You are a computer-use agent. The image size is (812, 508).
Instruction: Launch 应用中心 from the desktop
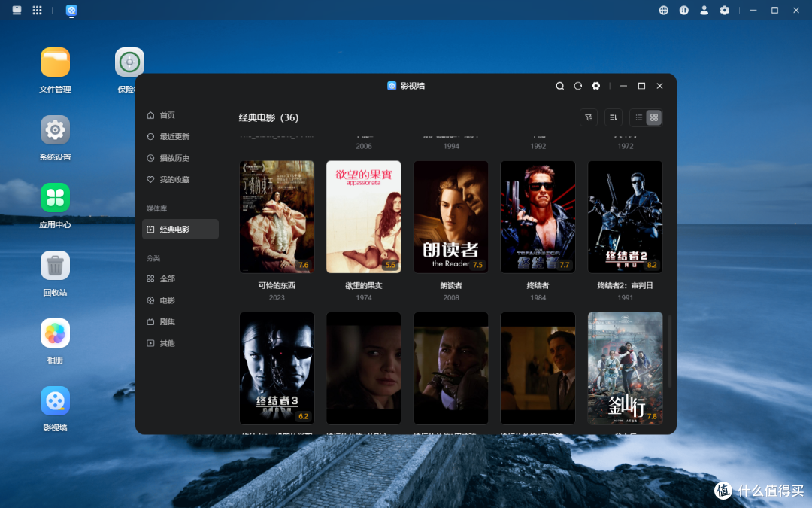tap(56, 206)
